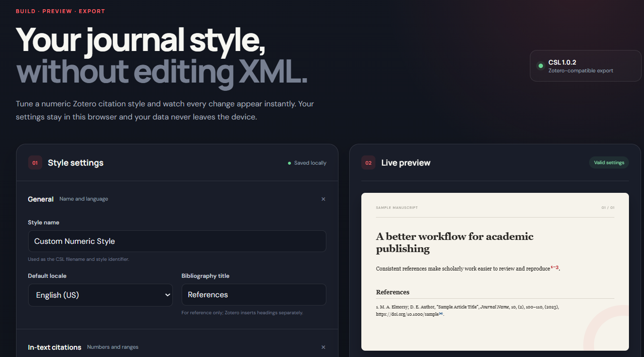Viewport: 644px width, 357px height.
Task: Click the 'Your journal style,' headline
Action: pos(141,40)
